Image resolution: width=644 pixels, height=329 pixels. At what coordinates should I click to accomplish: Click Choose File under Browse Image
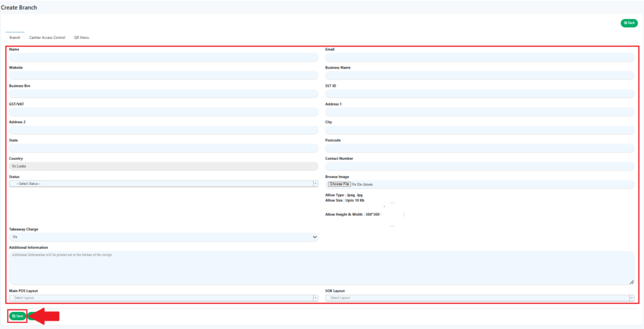340,184
